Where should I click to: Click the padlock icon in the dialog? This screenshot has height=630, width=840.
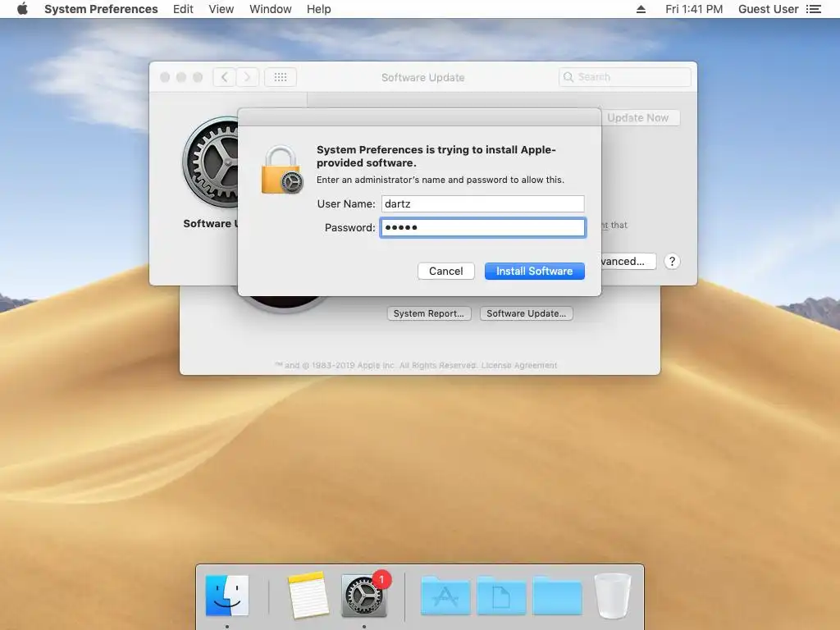coord(282,170)
